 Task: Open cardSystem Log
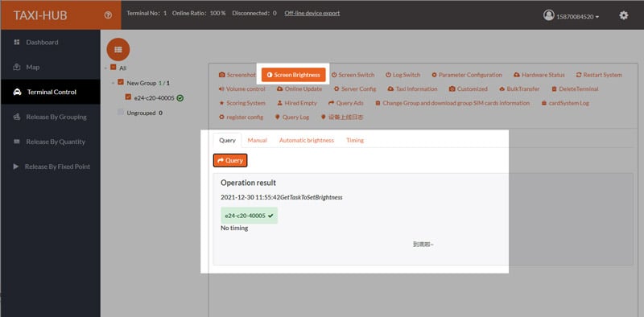[x=565, y=103]
